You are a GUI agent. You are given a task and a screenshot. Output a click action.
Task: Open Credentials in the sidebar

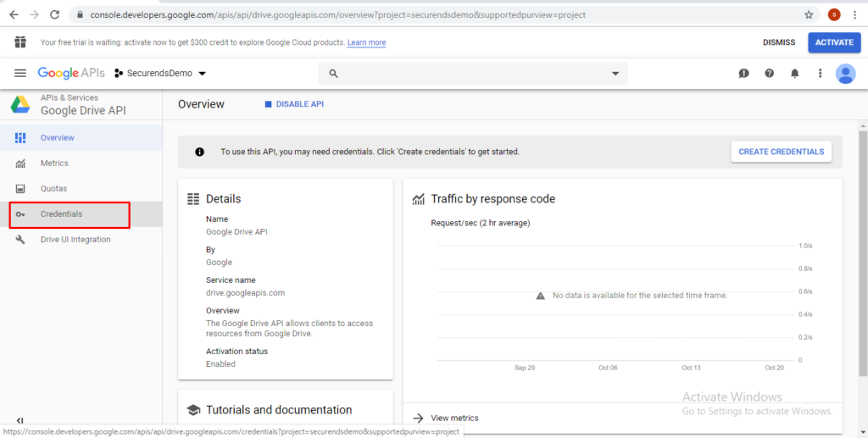coord(81,214)
